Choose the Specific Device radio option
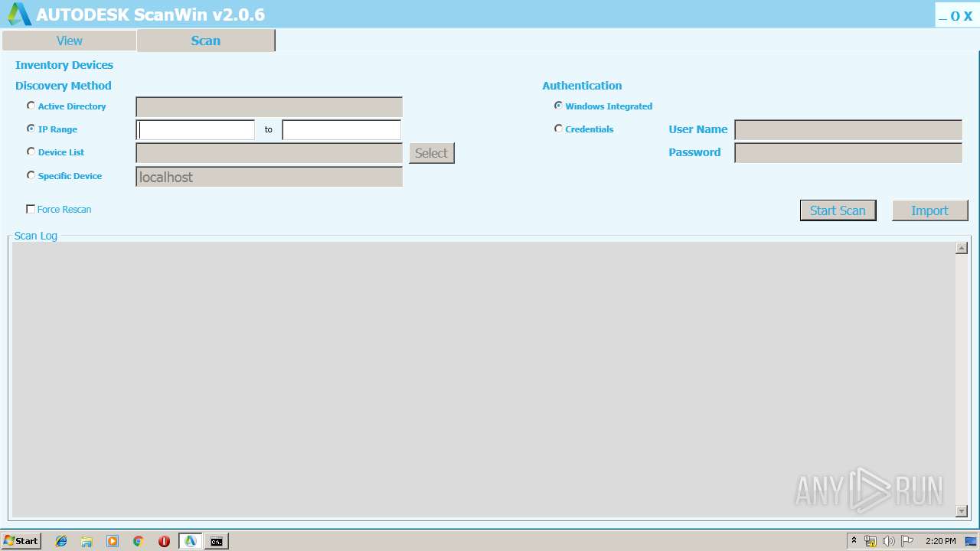Image resolution: width=980 pixels, height=551 pixels. (x=31, y=175)
